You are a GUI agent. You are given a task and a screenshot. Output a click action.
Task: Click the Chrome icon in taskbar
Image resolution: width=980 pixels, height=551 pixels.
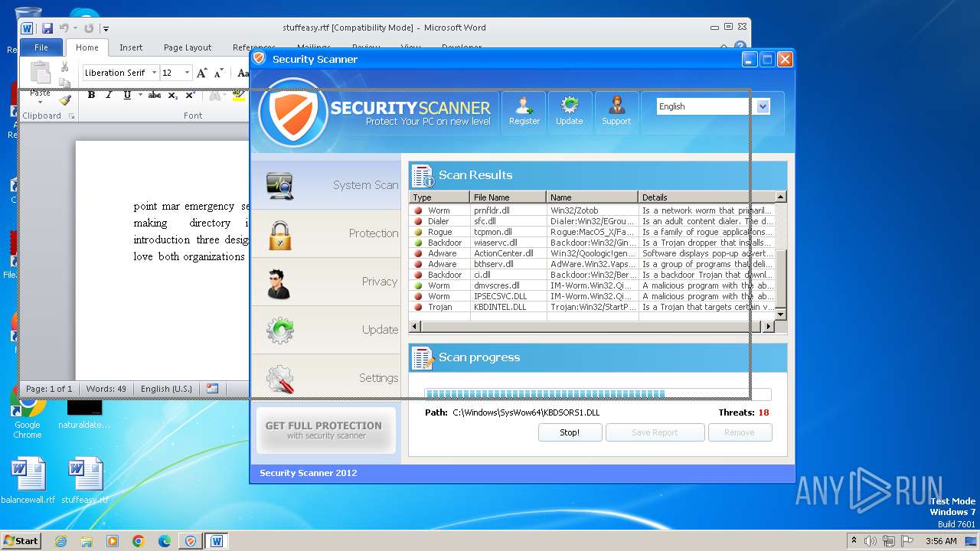point(139,541)
